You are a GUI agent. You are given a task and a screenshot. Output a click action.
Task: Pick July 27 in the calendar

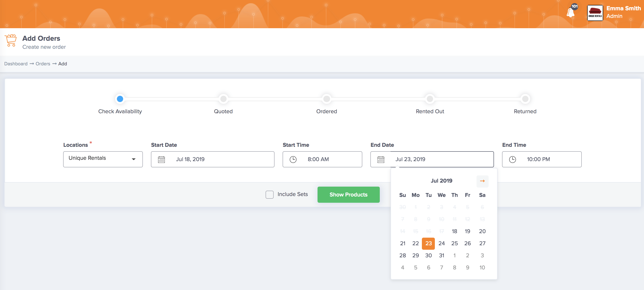click(482, 243)
